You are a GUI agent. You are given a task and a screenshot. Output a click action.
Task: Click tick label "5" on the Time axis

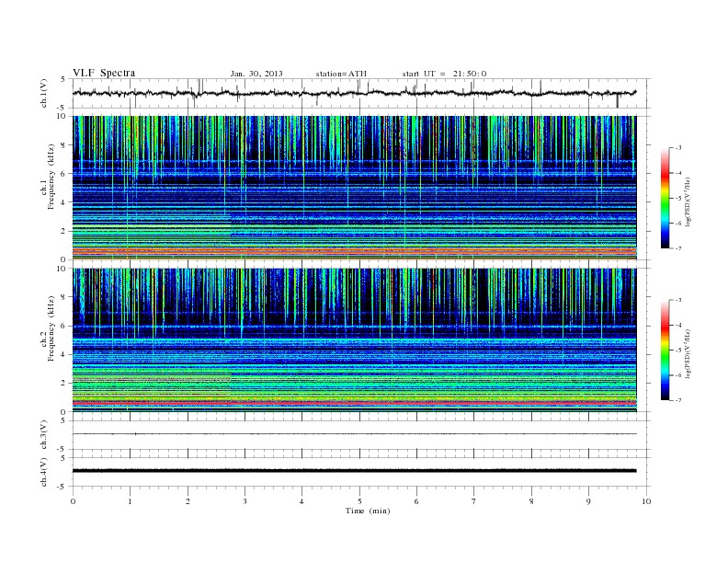pyautogui.click(x=359, y=501)
